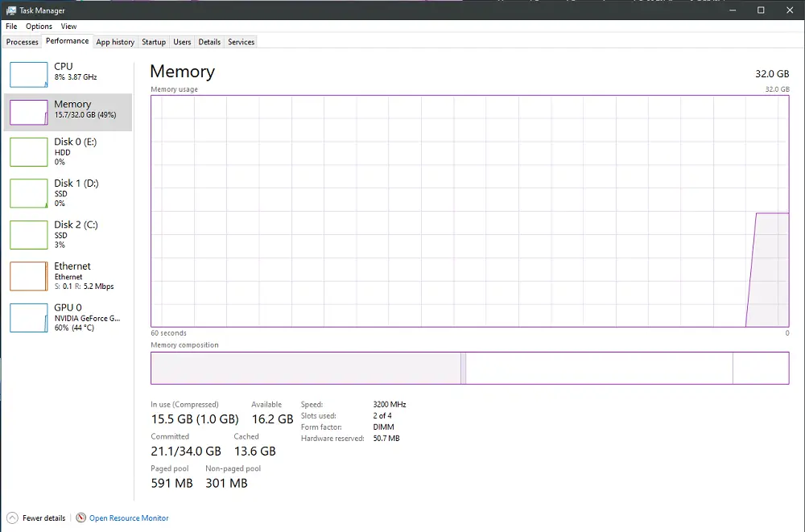Open the File menu
The width and height of the screenshot is (805, 532).
coord(11,27)
